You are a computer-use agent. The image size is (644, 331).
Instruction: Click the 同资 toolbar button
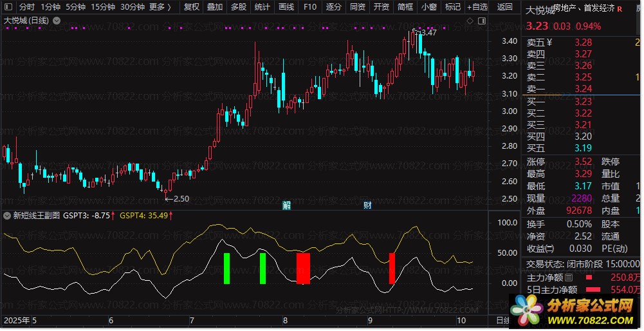tap(357, 6)
